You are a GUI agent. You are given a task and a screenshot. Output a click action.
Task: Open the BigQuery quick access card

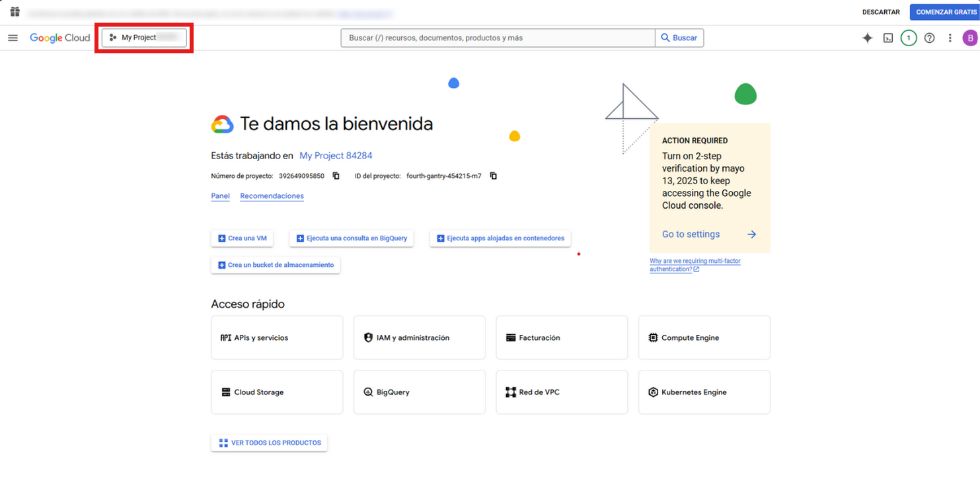420,392
